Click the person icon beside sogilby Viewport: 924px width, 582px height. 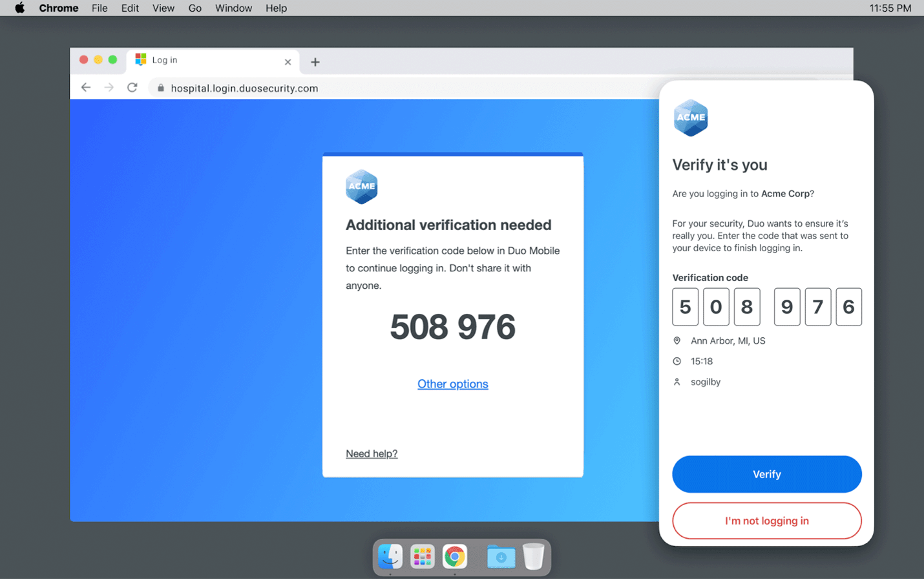[x=677, y=382]
